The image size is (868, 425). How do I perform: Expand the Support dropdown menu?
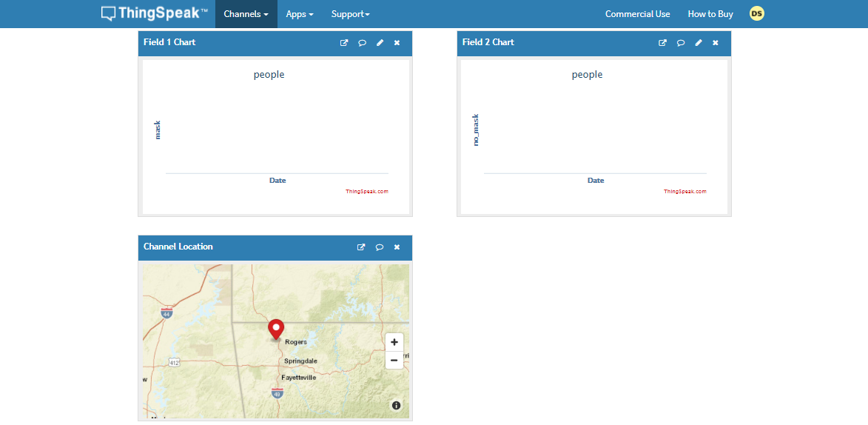(x=350, y=14)
